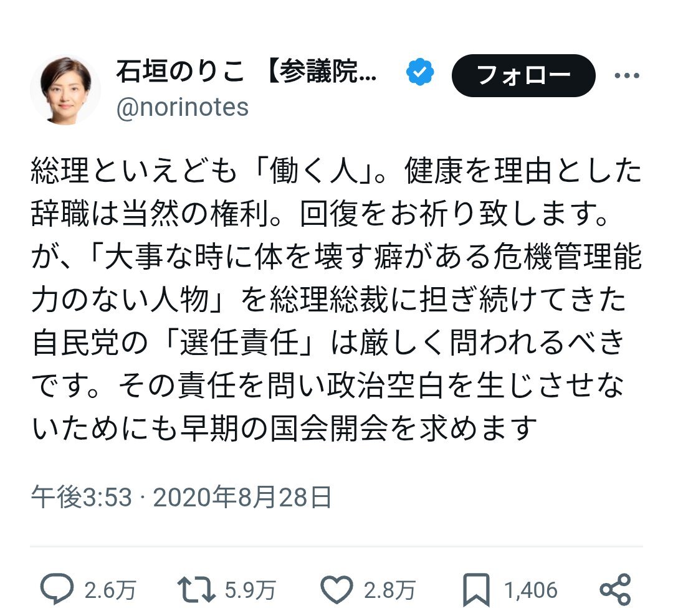
Task: Open the three-dot more options menu
Action: pyautogui.click(x=627, y=76)
